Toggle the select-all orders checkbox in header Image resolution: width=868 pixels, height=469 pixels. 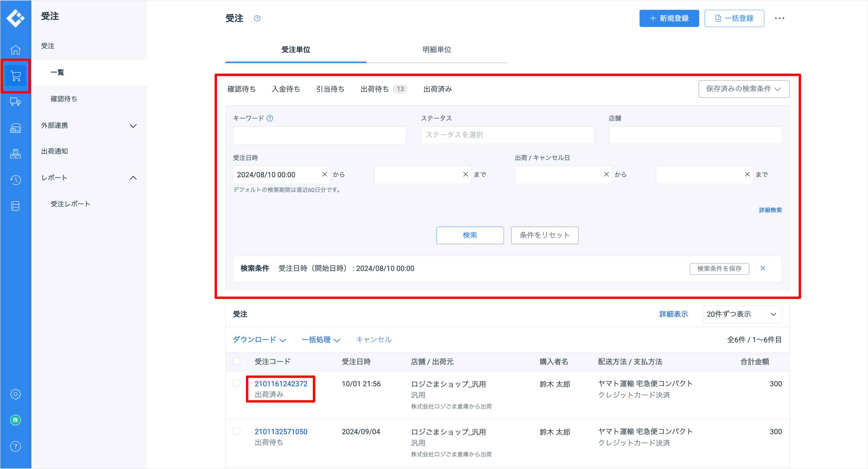click(x=237, y=361)
